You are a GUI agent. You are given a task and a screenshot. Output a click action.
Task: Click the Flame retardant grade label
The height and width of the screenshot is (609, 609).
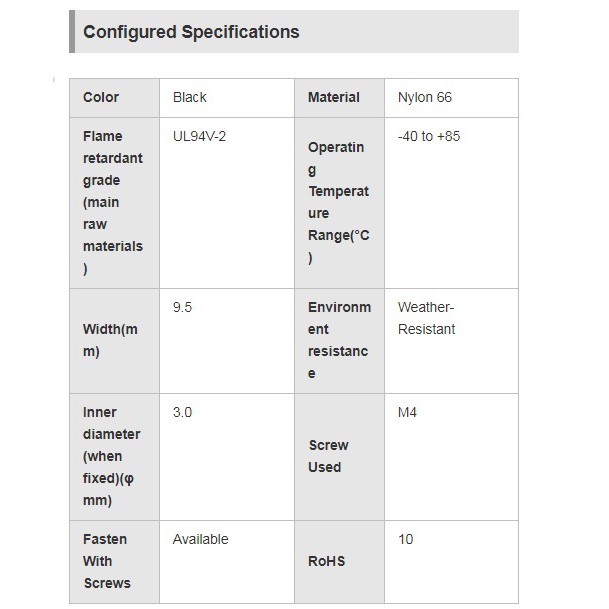pos(113,202)
